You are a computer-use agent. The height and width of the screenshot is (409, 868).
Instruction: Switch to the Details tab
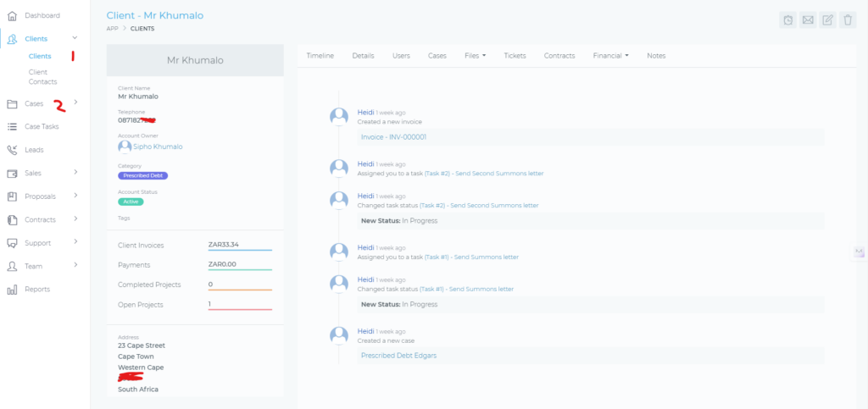point(363,56)
